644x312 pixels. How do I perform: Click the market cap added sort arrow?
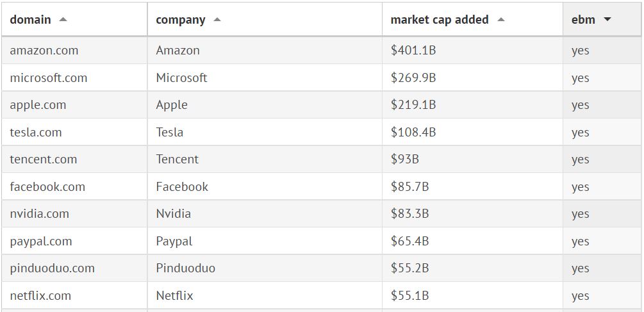click(x=501, y=20)
